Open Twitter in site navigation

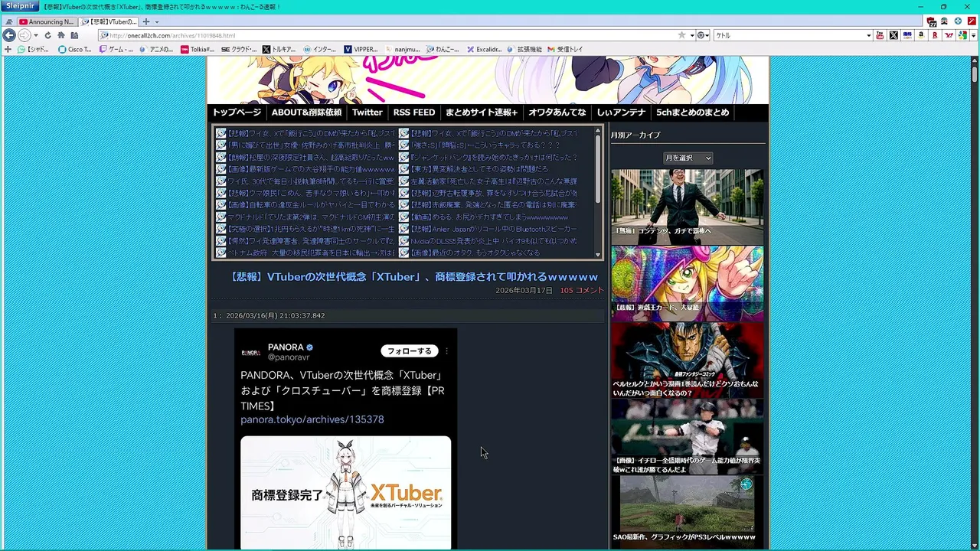(367, 112)
